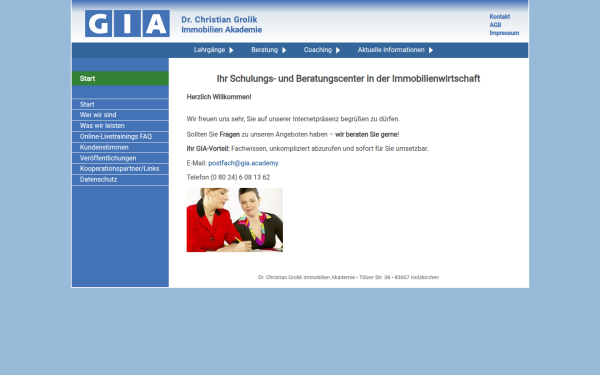Open the Lehrgänge menu item
600x375 pixels.
click(x=209, y=50)
